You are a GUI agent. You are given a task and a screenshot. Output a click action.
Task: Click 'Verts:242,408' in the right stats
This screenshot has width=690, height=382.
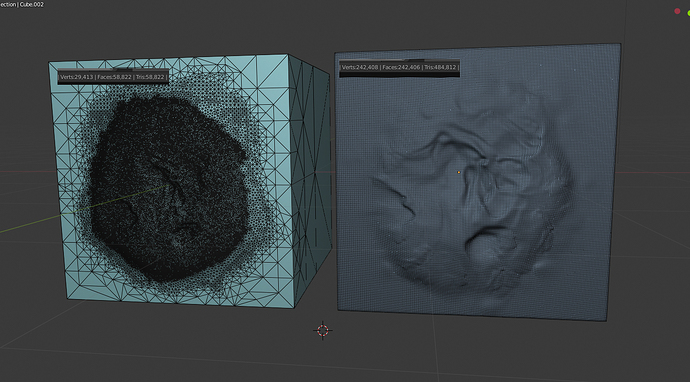[359, 67]
